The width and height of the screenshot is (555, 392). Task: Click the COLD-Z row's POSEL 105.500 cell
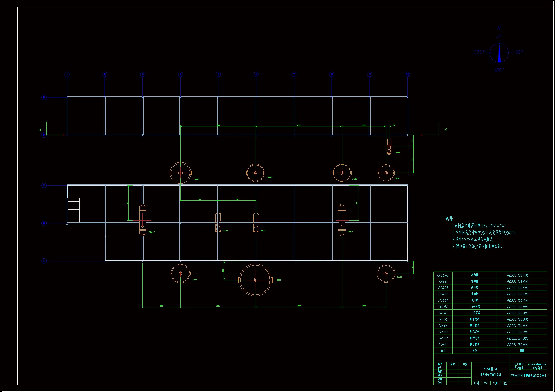pyautogui.click(x=517, y=275)
